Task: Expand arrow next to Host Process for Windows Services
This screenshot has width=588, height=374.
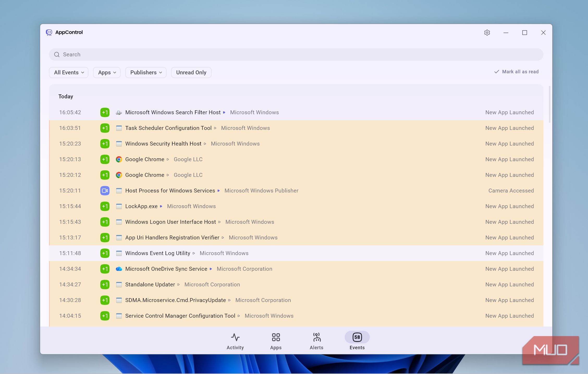Action: pyautogui.click(x=218, y=191)
